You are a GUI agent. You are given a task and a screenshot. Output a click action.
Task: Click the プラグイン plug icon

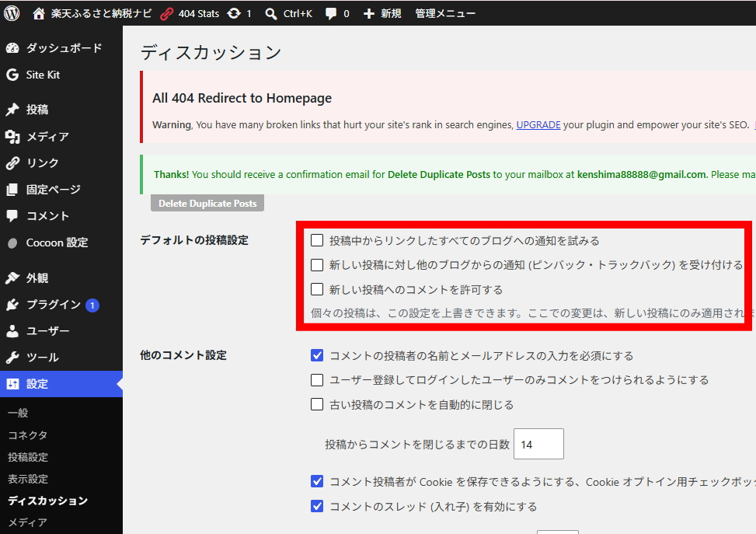[x=12, y=305]
